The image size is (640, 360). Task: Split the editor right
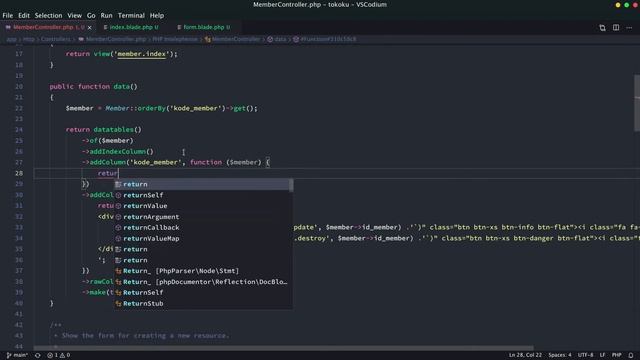coord(616,28)
